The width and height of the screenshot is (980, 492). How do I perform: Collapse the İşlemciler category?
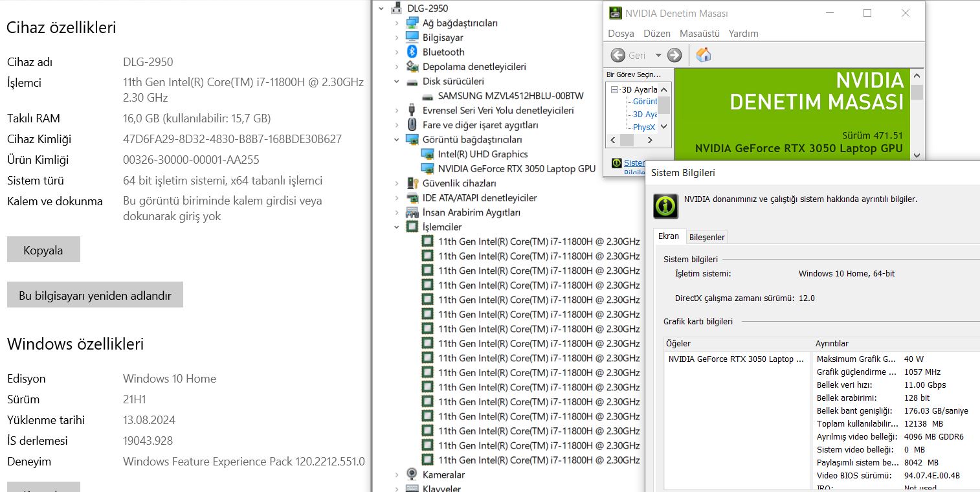point(397,227)
